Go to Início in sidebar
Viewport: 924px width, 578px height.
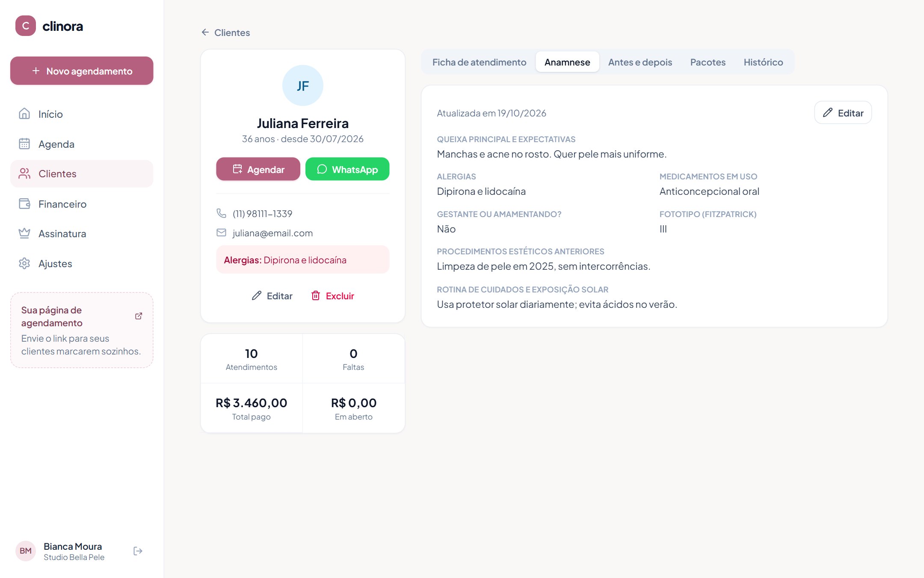(82, 114)
